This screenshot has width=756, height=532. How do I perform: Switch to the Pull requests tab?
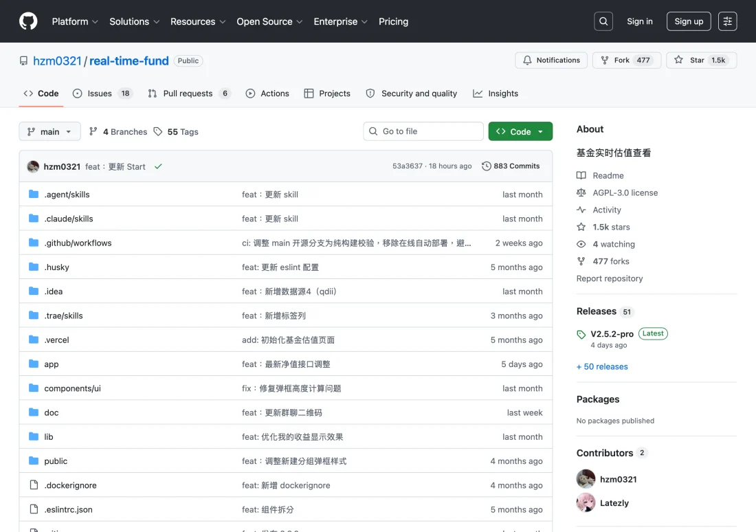(x=190, y=93)
